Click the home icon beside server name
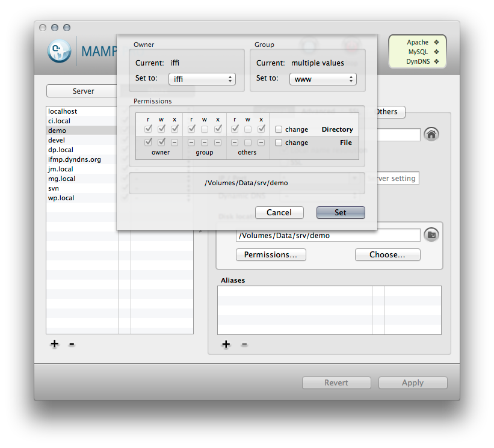 [x=431, y=135]
